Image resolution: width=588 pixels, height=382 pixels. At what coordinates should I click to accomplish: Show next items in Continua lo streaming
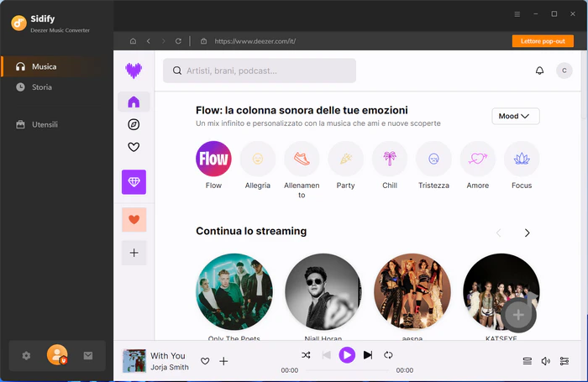tap(527, 233)
